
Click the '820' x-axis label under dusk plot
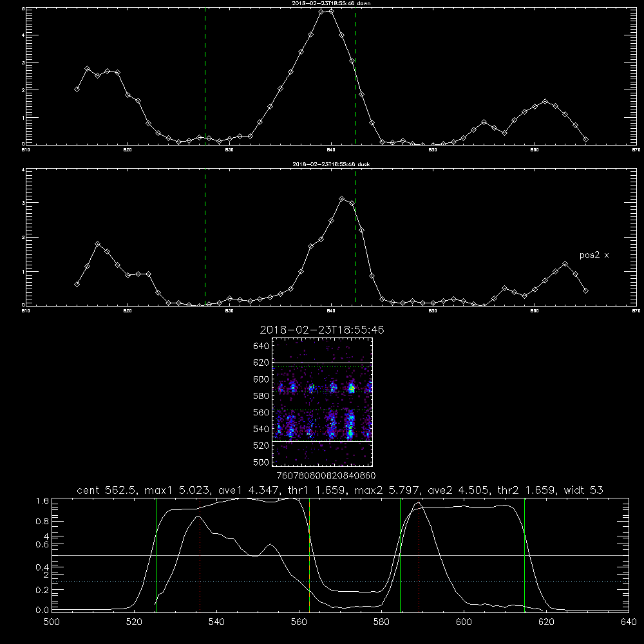pyautogui.click(x=128, y=311)
